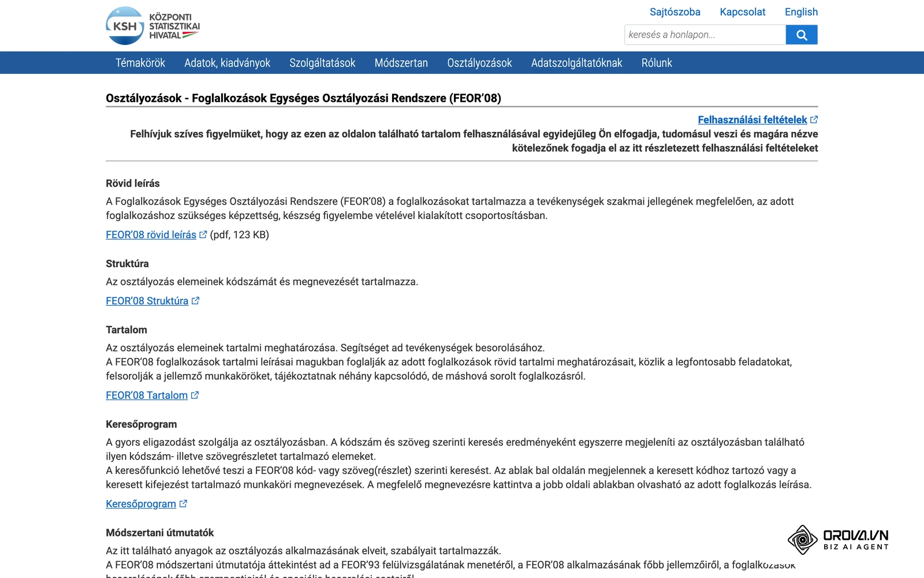This screenshot has width=924, height=578.
Task: Click external-link icon next to Keresőprogram
Action: tap(183, 503)
